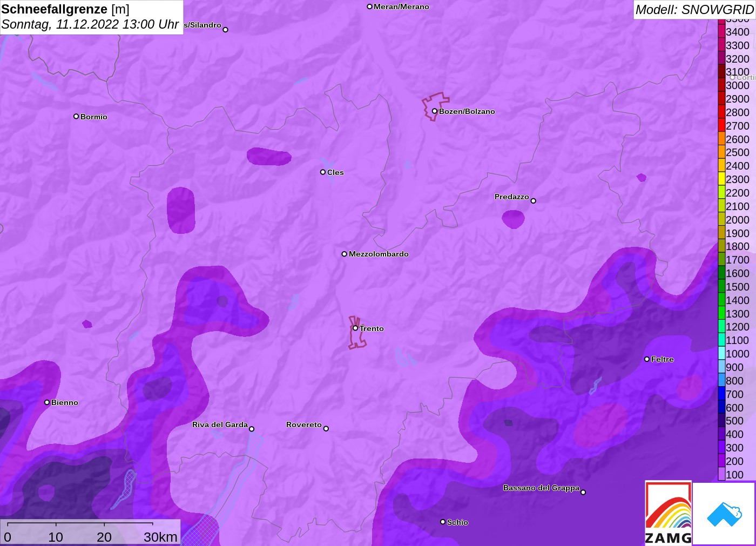Click the Schio location dot
Image resolution: width=756 pixels, height=546 pixels.
point(443,522)
